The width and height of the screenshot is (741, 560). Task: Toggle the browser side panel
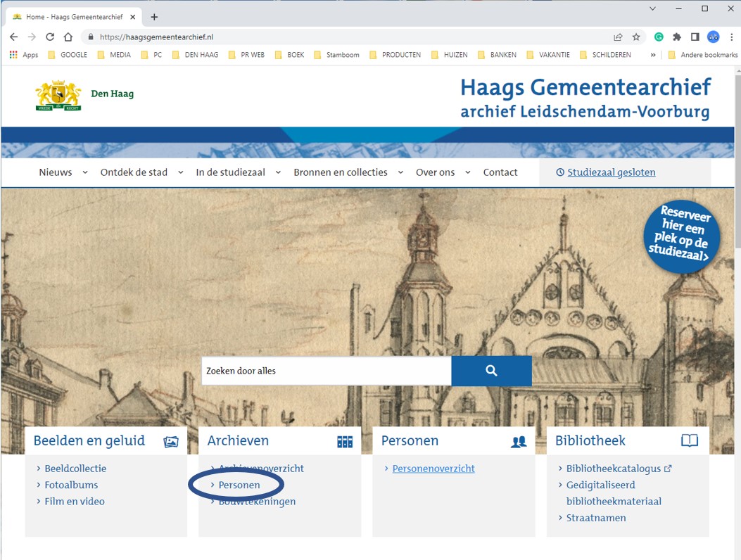(x=695, y=37)
